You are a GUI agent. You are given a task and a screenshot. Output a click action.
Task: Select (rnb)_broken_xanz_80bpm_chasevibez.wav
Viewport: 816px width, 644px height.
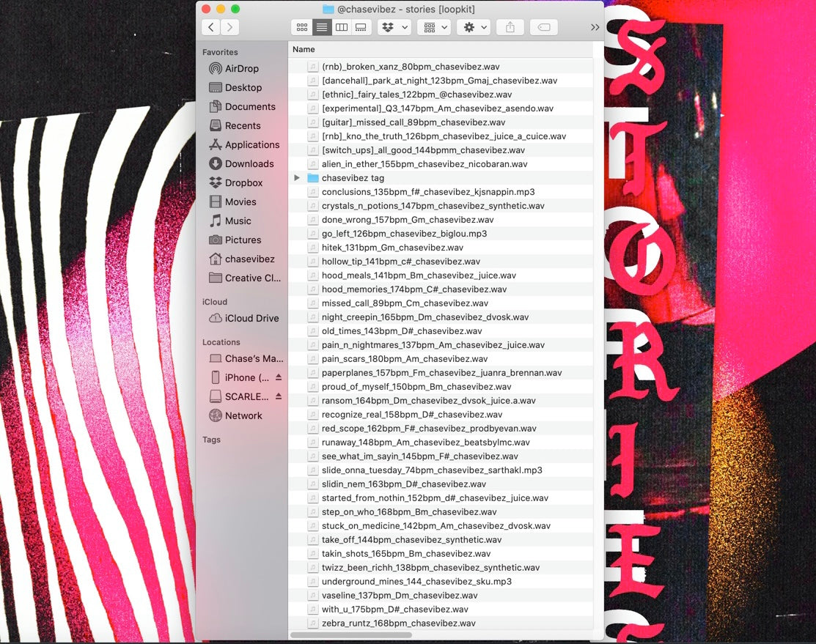tap(441, 67)
